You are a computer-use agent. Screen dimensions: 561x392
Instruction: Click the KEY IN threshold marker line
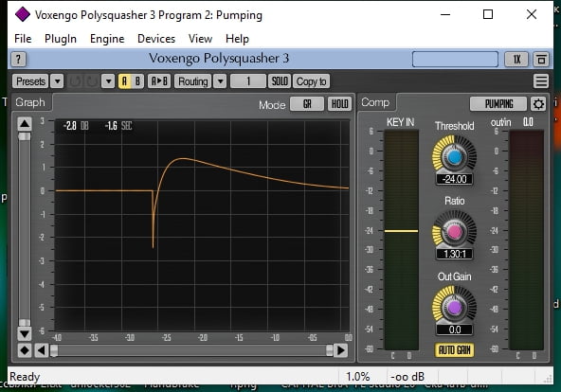click(x=401, y=231)
